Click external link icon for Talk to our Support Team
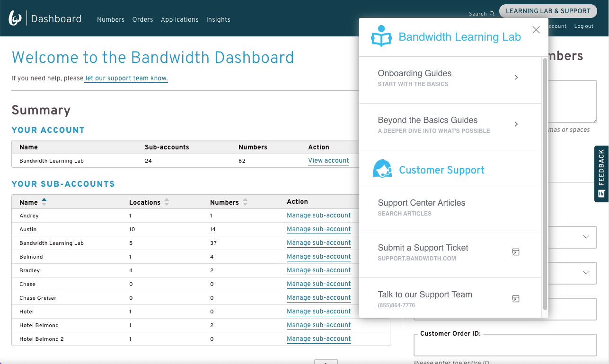This screenshot has height=364, width=609. pyautogui.click(x=516, y=299)
